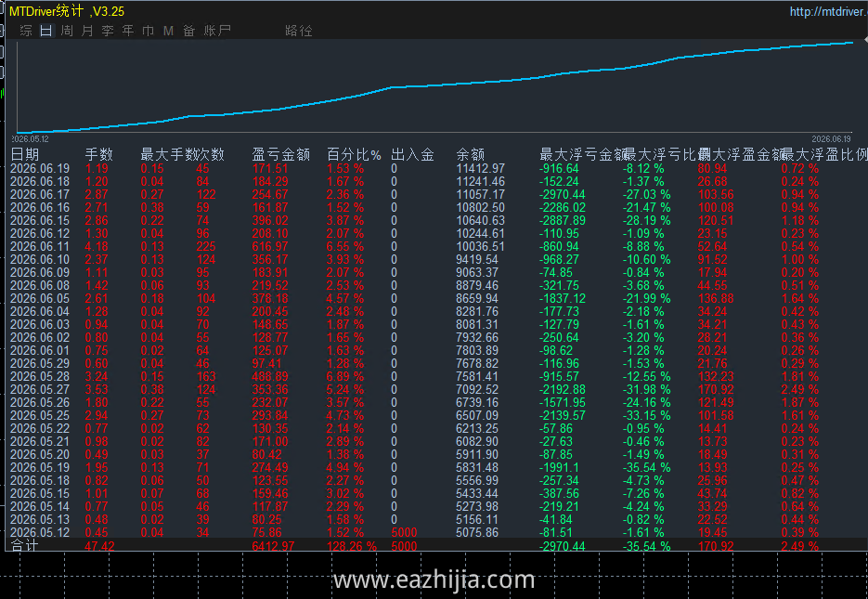Switch to the 季 quarterly tab
This screenshot has width=868, height=599.
coord(108,31)
